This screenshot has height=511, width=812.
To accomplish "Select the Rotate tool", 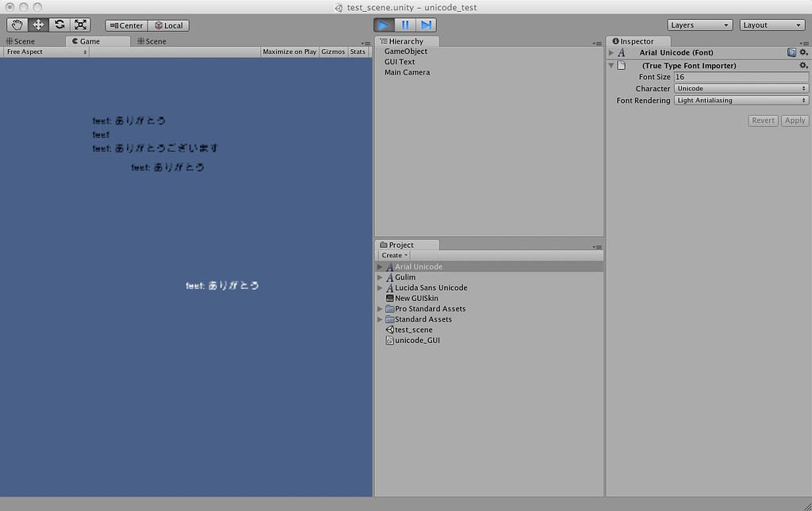I will pos(59,25).
